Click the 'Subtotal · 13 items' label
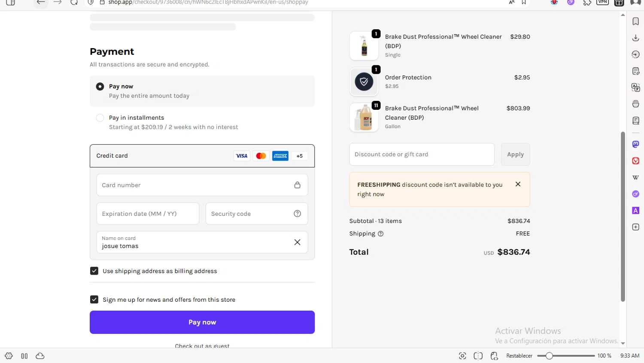 376,221
